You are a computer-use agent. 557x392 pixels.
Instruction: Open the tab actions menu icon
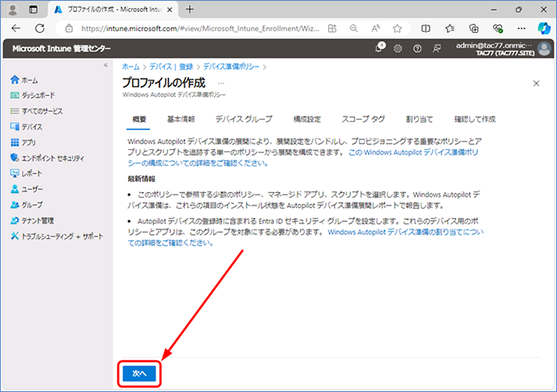pos(33,9)
